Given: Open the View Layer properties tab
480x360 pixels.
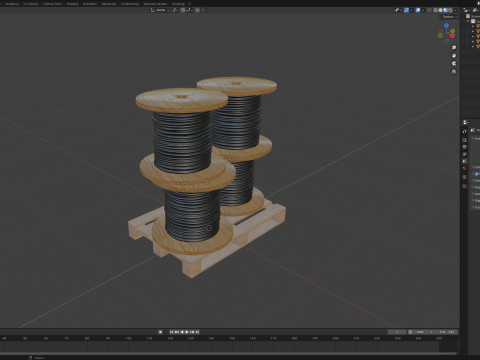Looking at the screenshot, I should click(x=464, y=154).
